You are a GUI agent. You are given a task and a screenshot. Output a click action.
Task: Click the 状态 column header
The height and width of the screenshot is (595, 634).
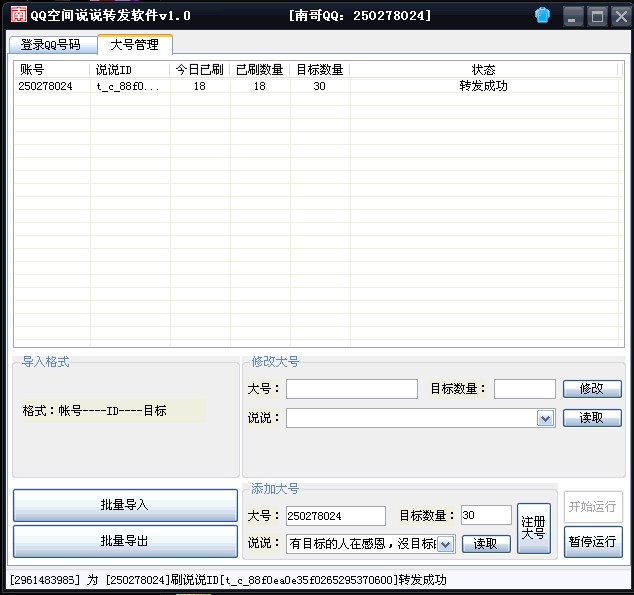tap(484, 70)
